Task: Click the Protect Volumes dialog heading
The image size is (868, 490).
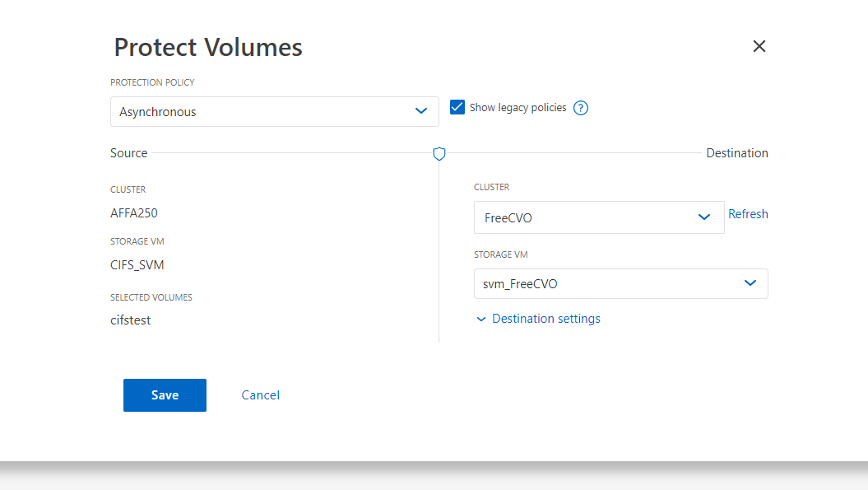Action: 208,47
